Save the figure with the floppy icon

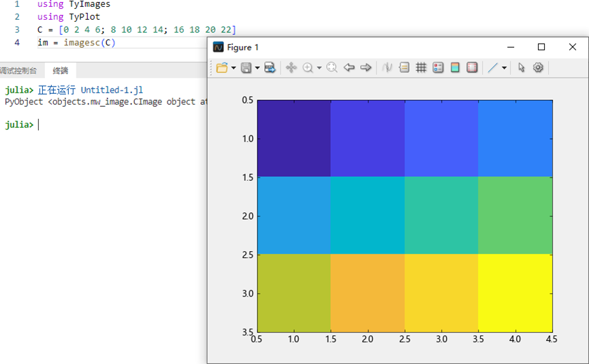(x=246, y=67)
